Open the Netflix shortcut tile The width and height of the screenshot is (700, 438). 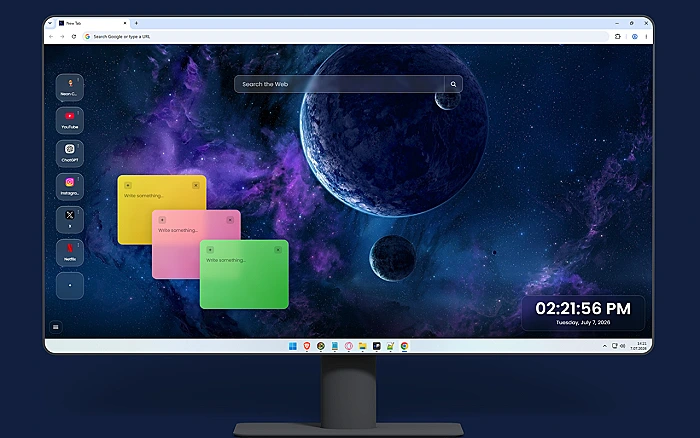(x=70, y=253)
